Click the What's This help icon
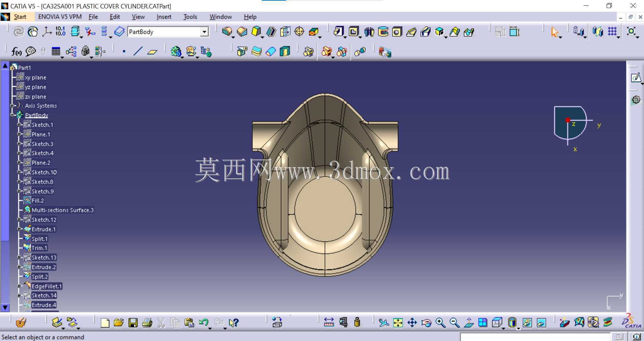Viewport: 644px width, 341px height. 233,323
